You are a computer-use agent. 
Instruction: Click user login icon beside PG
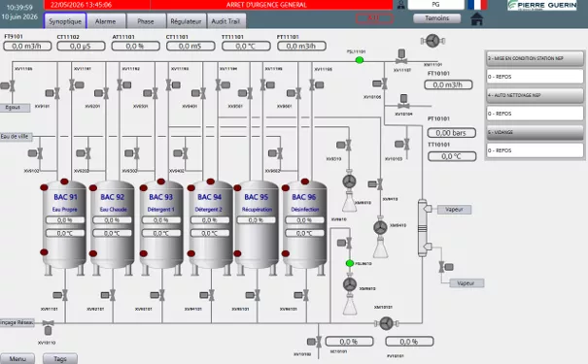(x=401, y=5)
